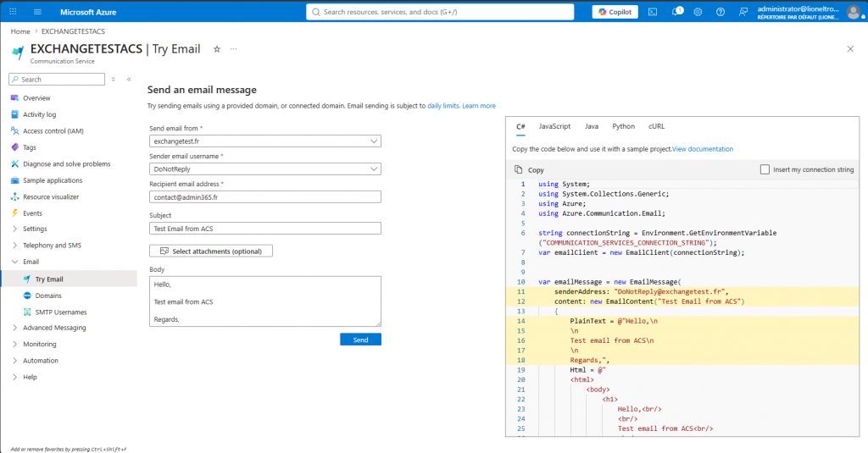Click the Sample applications icon
The height and width of the screenshot is (453, 868).
coord(15,180)
